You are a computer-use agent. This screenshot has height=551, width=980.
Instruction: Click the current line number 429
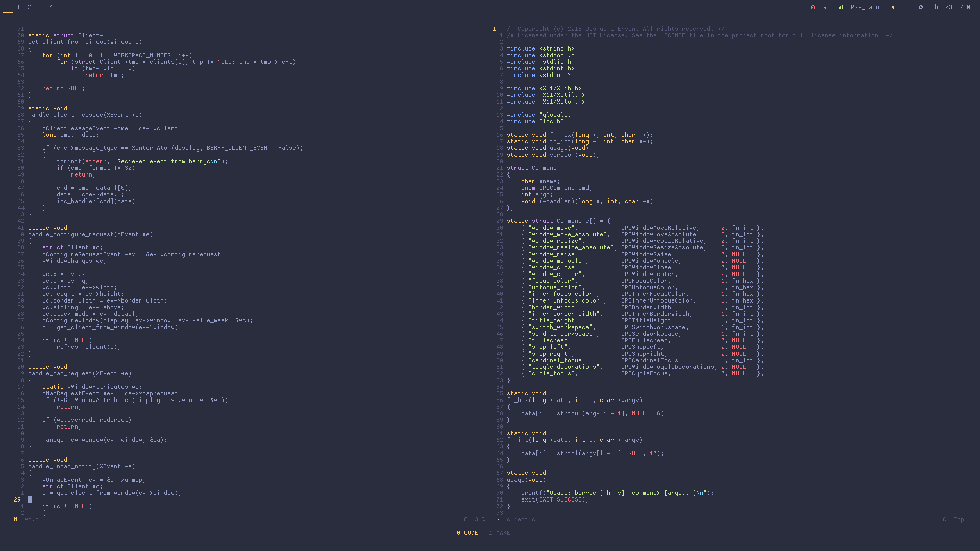15,499
